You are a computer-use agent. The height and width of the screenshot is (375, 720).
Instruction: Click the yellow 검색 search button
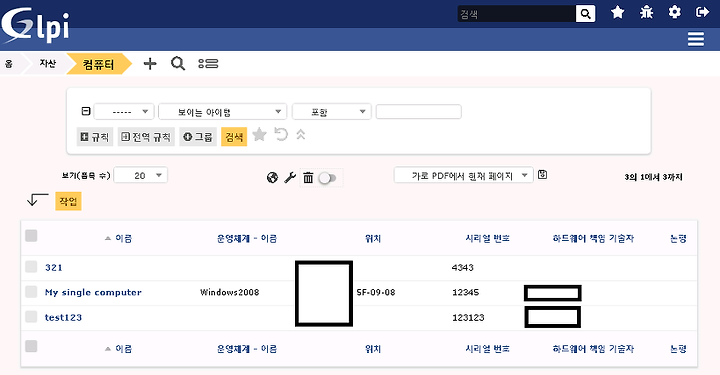pyautogui.click(x=234, y=137)
